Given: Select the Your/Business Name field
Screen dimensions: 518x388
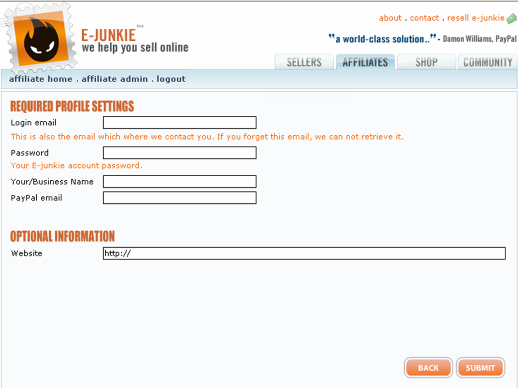Looking at the screenshot, I should pos(180,182).
